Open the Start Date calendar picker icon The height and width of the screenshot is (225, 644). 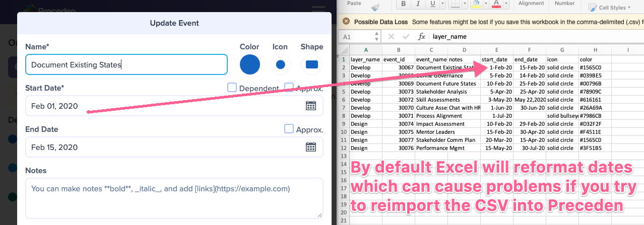pos(311,106)
